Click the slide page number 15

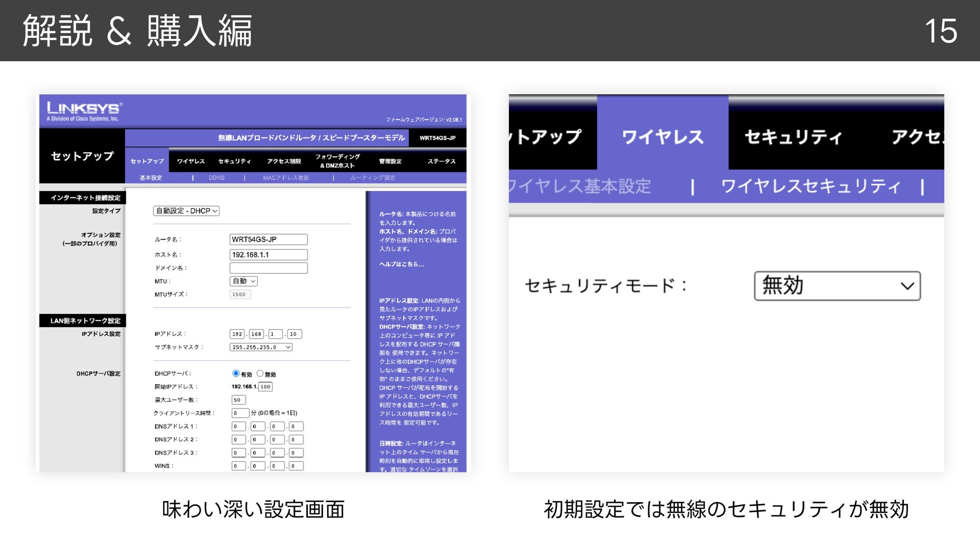coord(941,31)
